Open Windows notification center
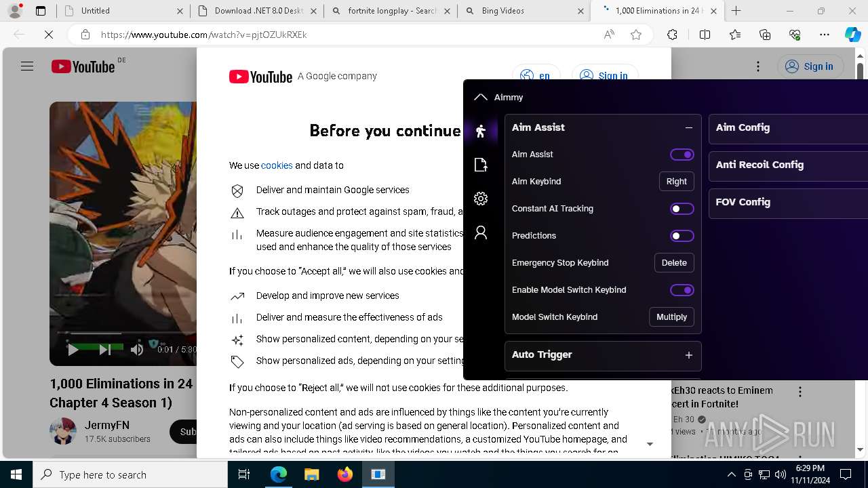The height and width of the screenshot is (488, 868). pyautogui.click(x=846, y=474)
